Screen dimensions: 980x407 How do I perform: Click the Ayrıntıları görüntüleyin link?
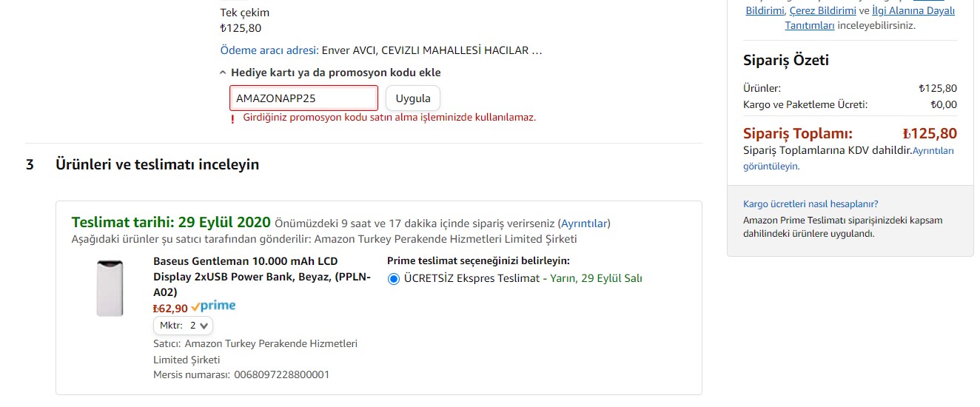849,158
